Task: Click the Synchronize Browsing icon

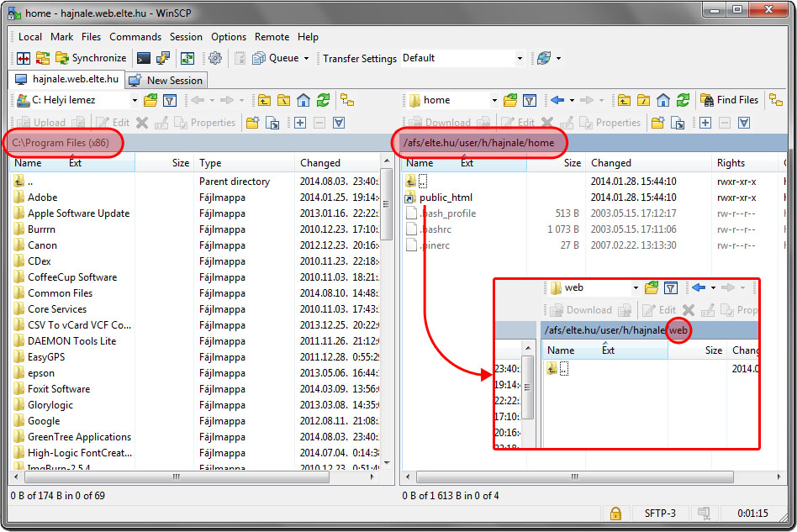Action: tap(43, 59)
